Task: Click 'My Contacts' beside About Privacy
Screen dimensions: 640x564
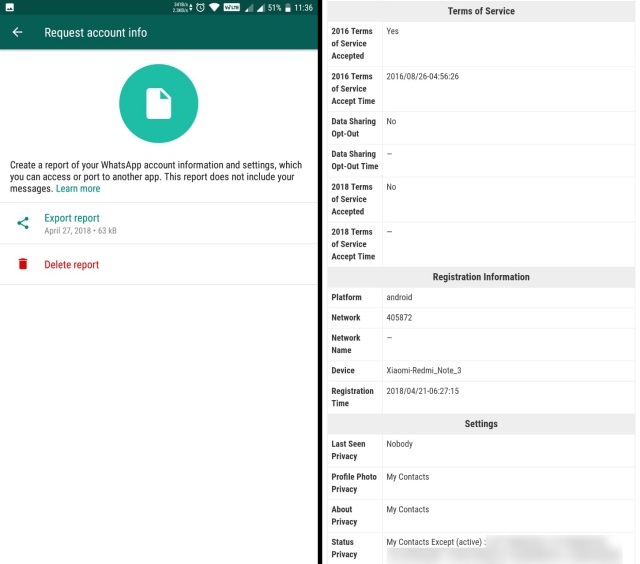Action: [408, 510]
